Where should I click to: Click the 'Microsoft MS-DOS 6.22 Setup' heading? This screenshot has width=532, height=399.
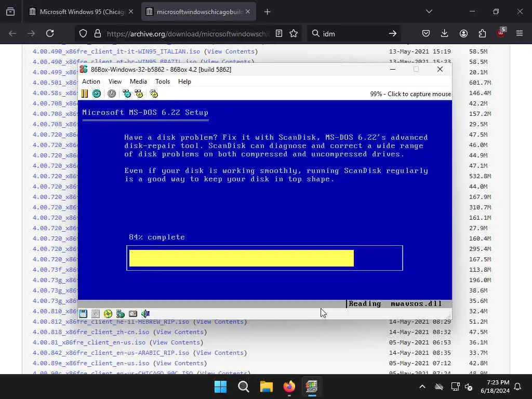[x=145, y=112]
